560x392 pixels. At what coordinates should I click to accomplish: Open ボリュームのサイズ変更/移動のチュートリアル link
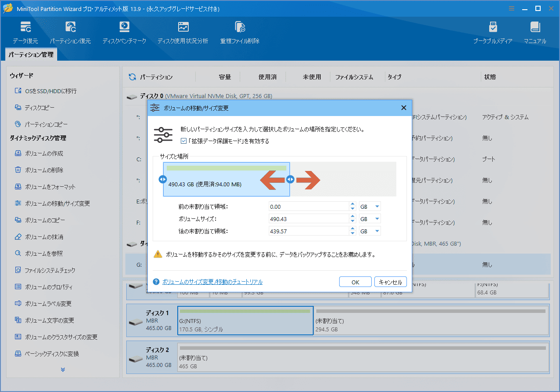(212, 282)
